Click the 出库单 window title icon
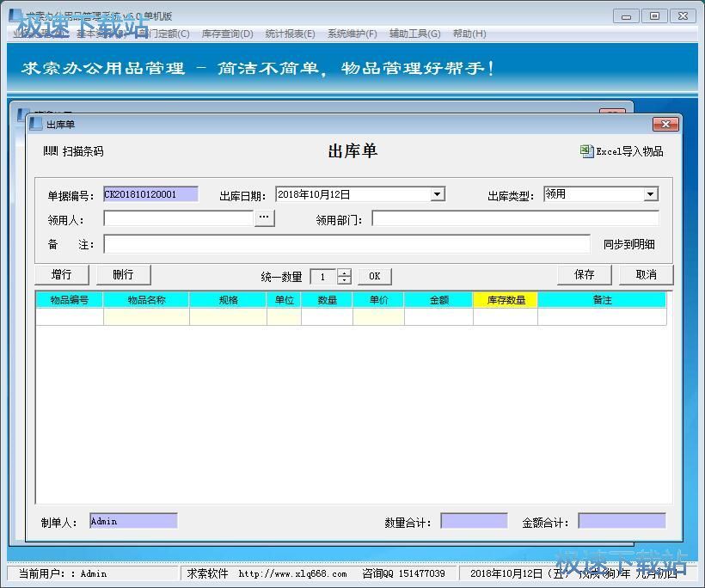The width and height of the screenshot is (705, 588). [36, 124]
